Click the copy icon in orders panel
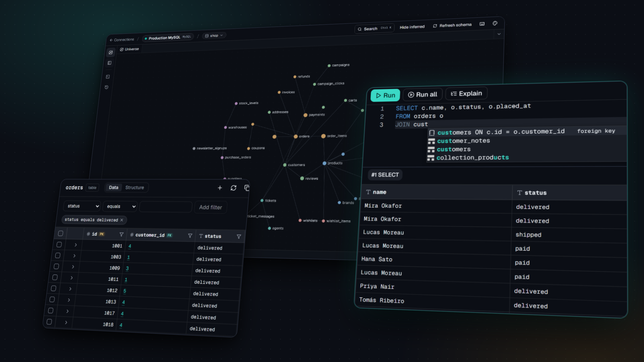Image resolution: width=644 pixels, height=362 pixels. point(247,188)
